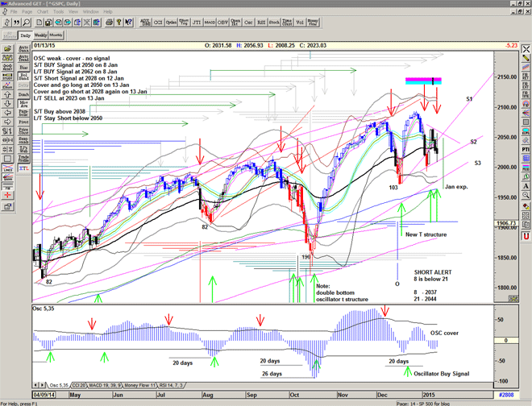Toggle the Daily timeframe button
The height and width of the screenshot is (406, 532).
(24, 35)
